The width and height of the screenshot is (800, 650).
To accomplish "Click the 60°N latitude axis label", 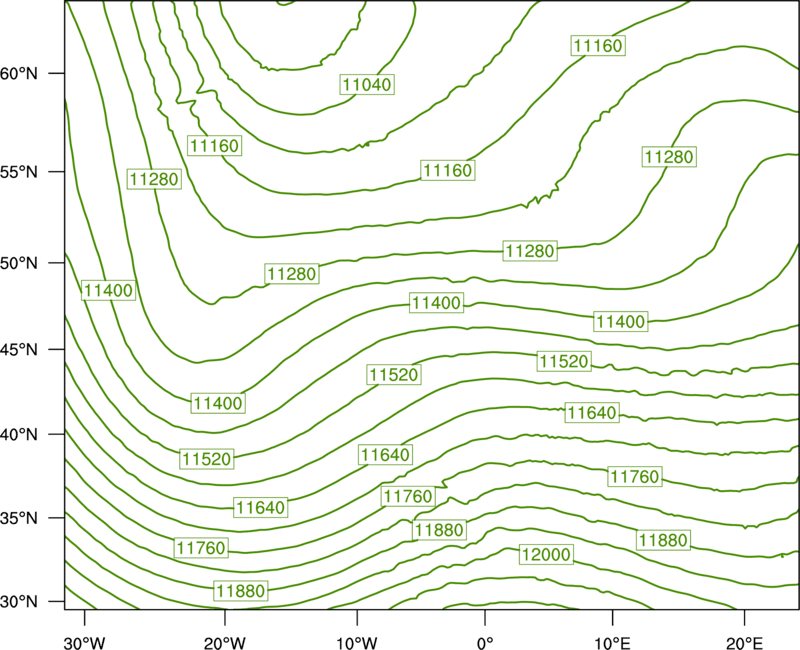I will point(19,73).
